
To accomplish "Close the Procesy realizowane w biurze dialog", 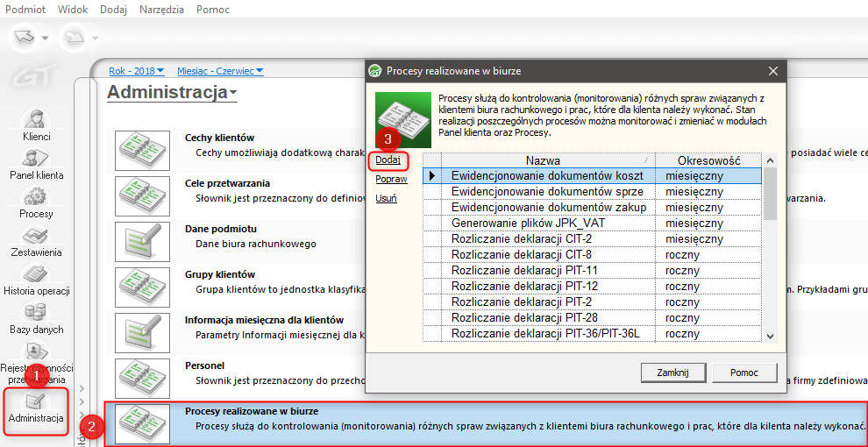I will 773,71.
